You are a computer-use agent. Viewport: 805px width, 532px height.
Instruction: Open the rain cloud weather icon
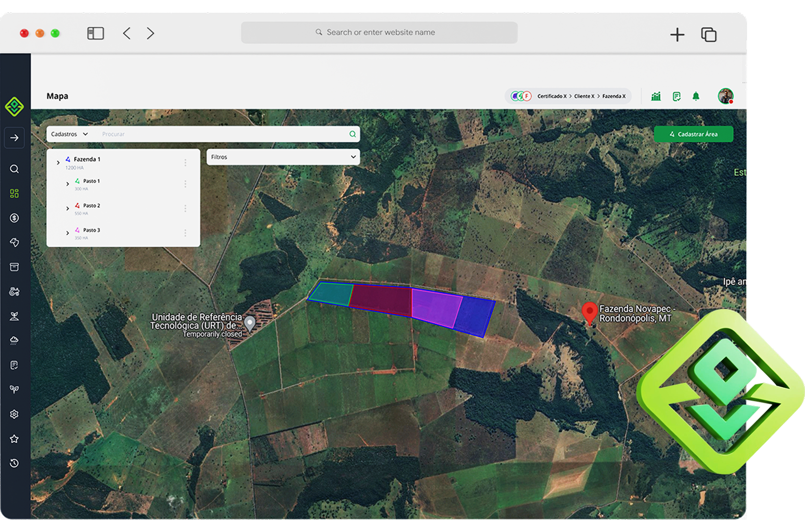pos(14,340)
